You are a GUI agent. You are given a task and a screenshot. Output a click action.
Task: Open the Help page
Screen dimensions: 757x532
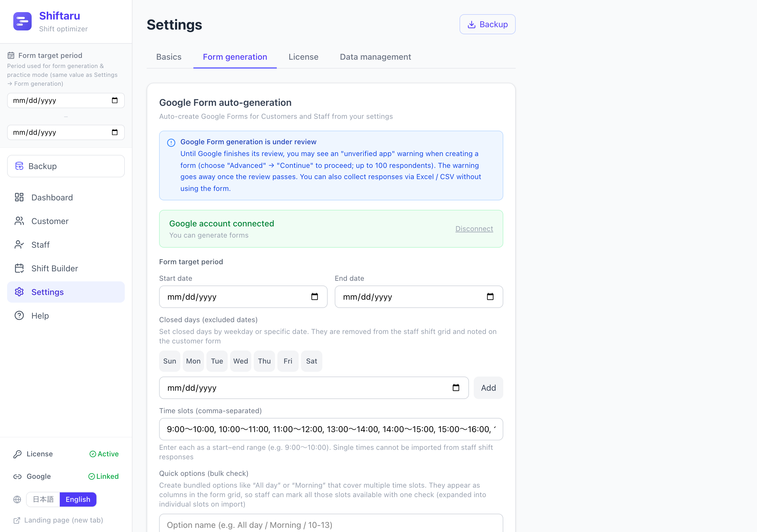[x=66, y=316]
